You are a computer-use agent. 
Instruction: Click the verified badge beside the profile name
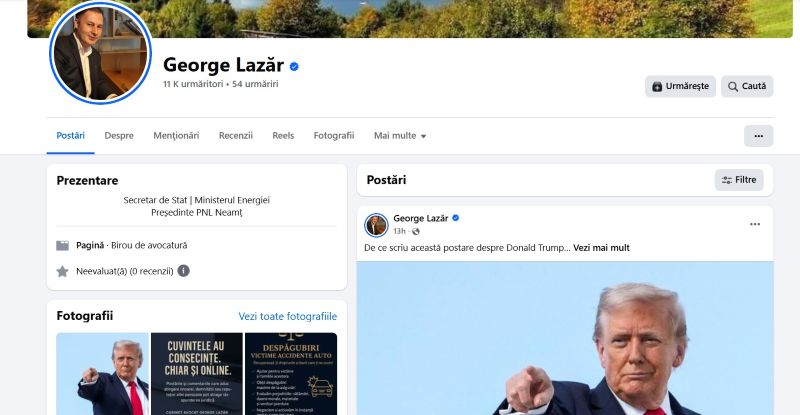click(294, 66)
